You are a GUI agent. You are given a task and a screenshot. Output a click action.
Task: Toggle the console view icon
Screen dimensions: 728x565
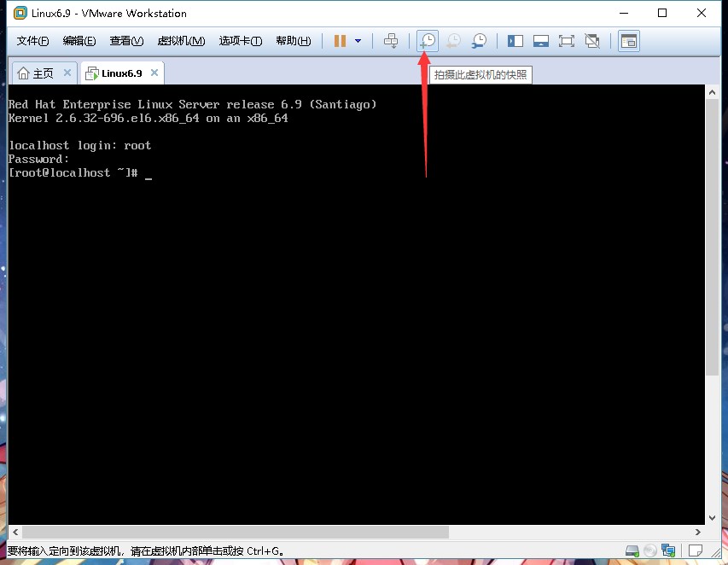tap(629, 41)
